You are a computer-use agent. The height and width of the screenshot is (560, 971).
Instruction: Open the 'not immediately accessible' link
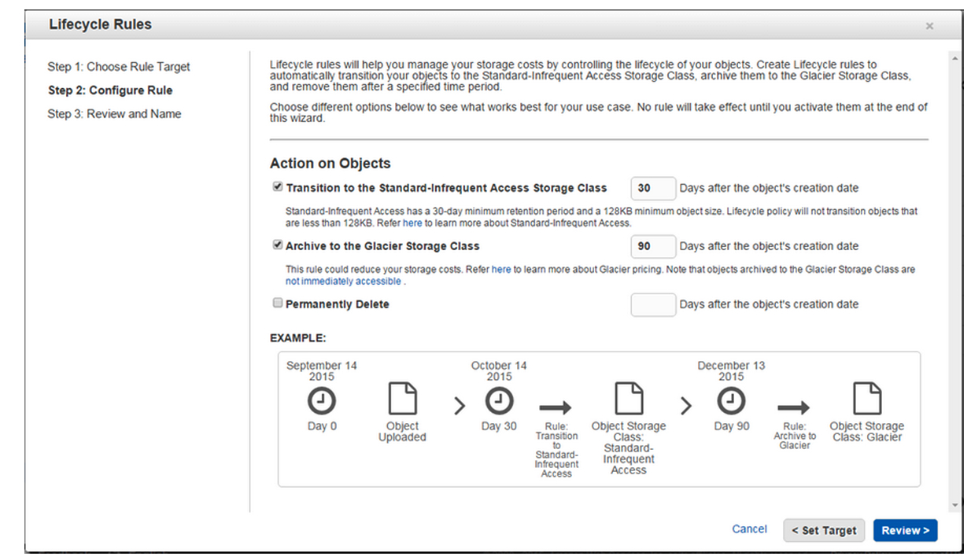point(344,282)
